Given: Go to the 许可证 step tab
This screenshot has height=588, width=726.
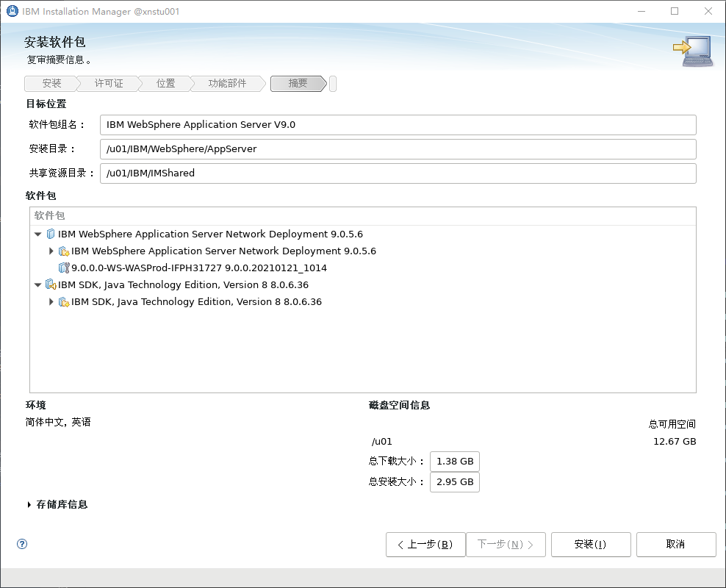Looking at the screenshot, I should [x=109, y=83].
